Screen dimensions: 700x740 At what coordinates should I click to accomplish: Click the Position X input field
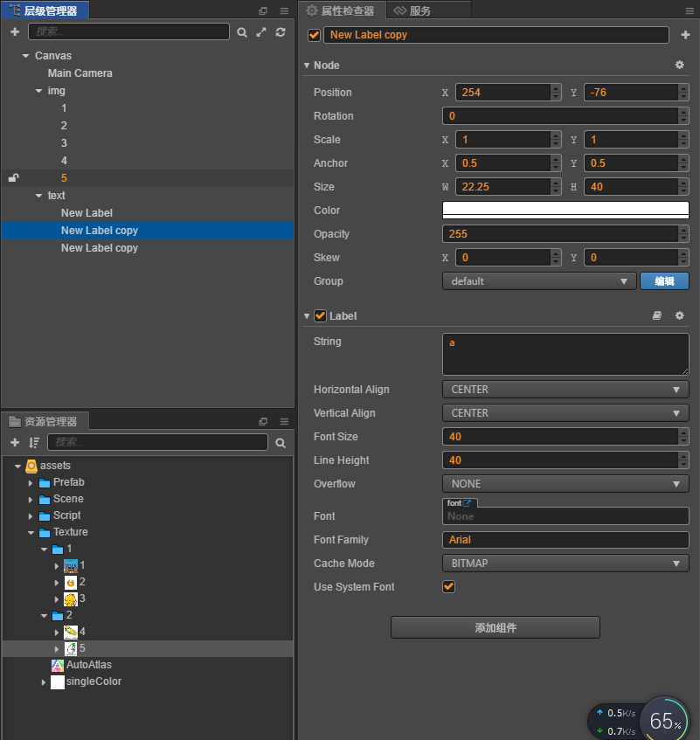click(502, 93)
